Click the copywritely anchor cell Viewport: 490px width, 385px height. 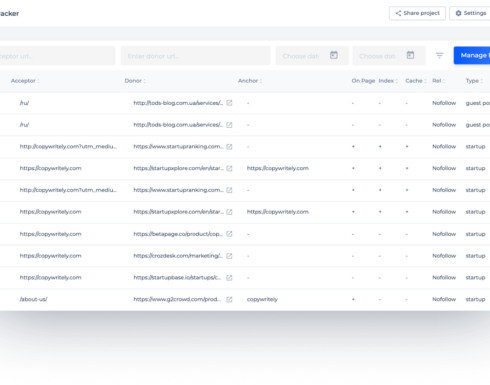coord(262,299)
